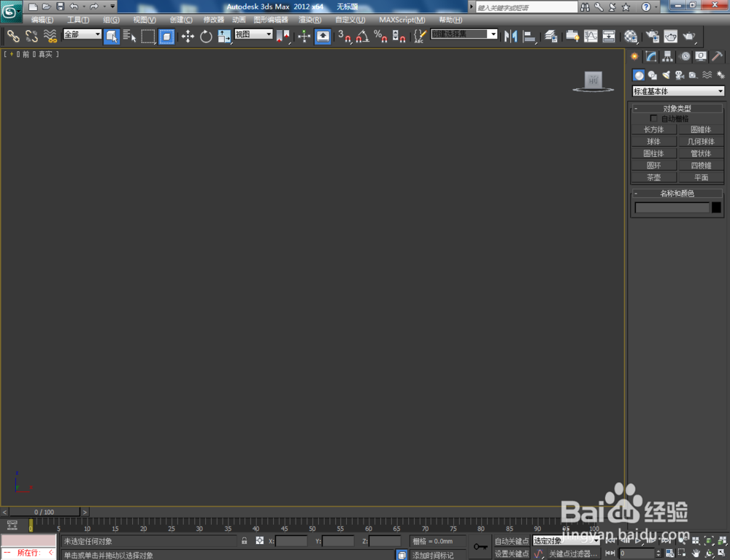Image resolution: width=730 pixels, height=560 pixels.
Task: Open the Curve Editor
Action: (x=591, y=37)
